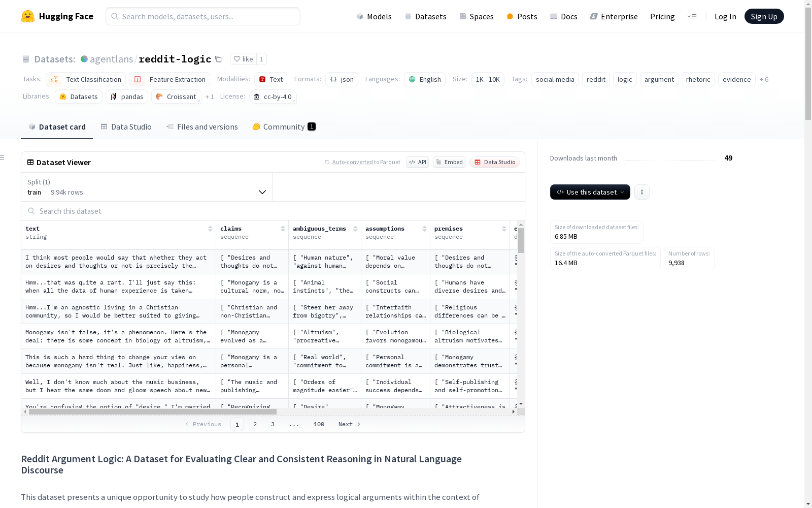The height and width of the screenshot is (508, 812).
Task: Open Models in the top navigation
Action: 374,16
